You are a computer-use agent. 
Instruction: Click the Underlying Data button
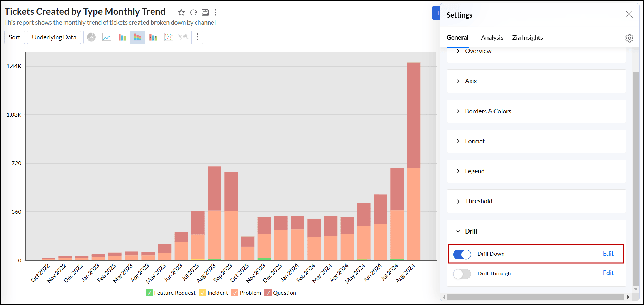(x=54, y=37)
